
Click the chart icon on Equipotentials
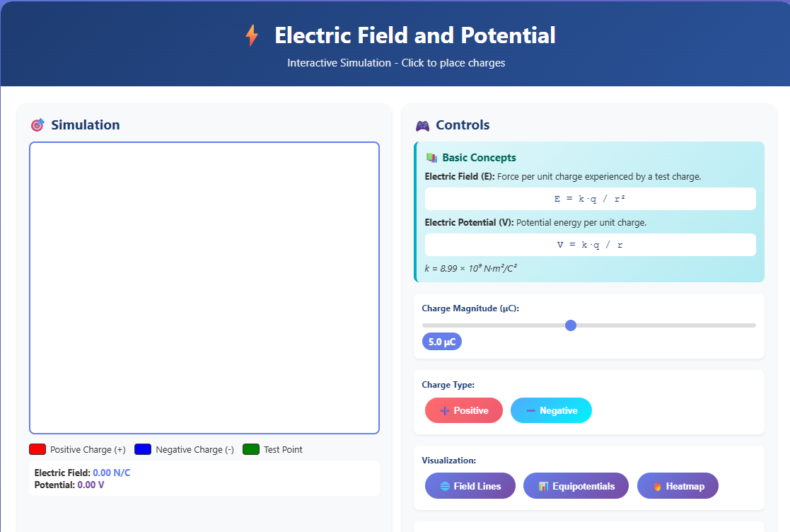point(543,486)
